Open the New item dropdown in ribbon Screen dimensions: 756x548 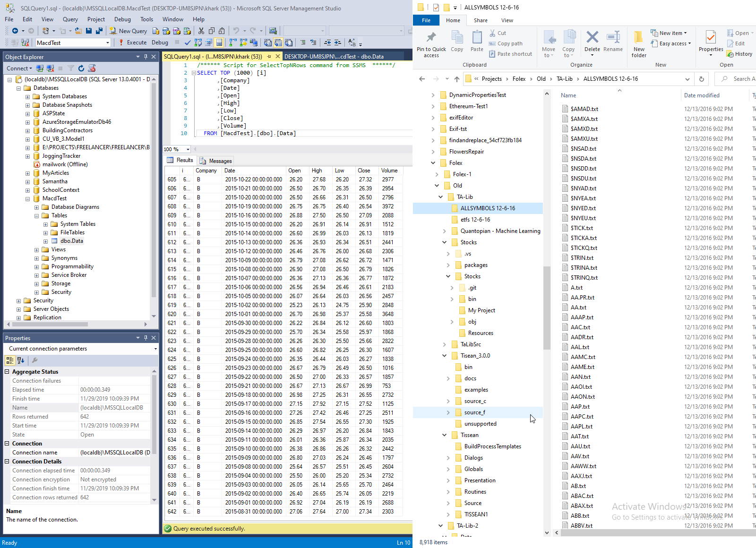669,33
